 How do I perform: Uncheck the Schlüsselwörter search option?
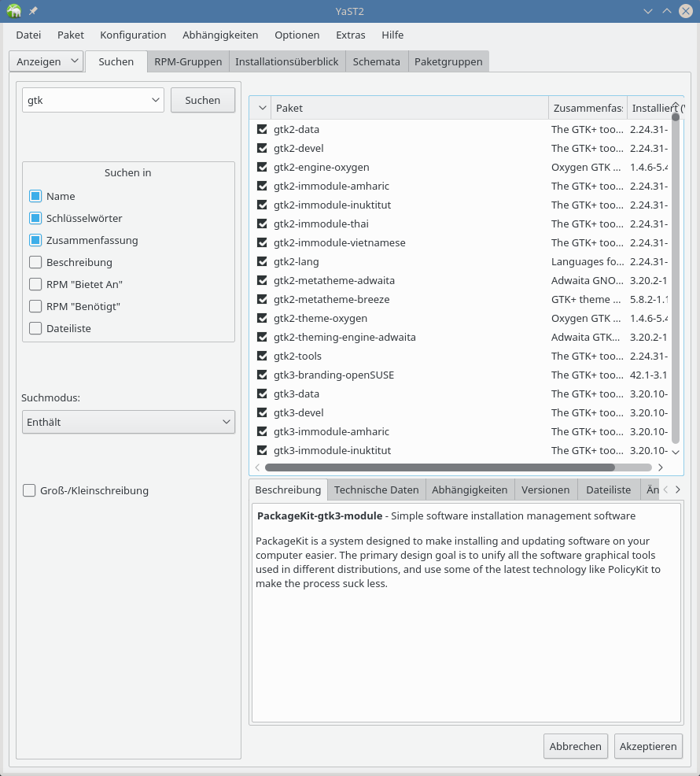click(35, 218)
